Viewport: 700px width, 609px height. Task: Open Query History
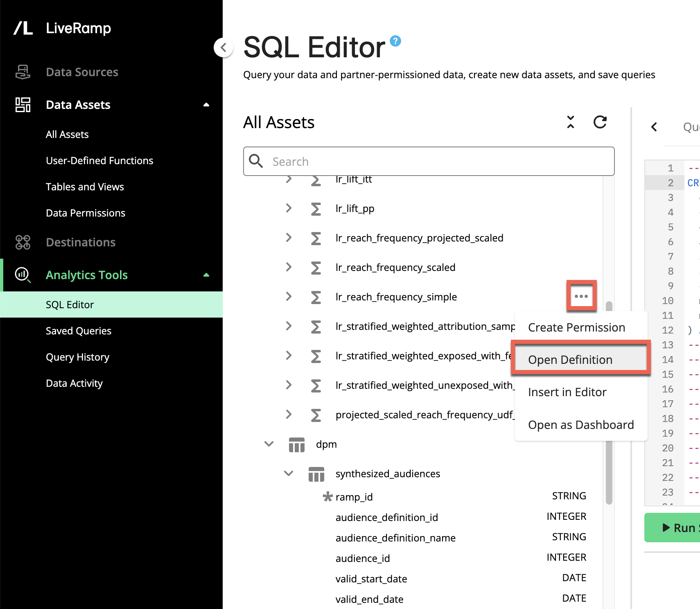point(77,357)
